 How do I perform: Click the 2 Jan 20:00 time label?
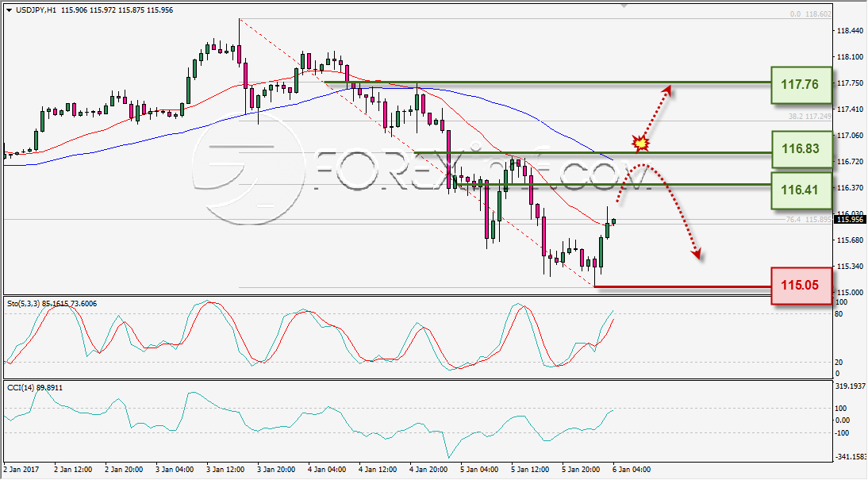click(x=124, y=470)
